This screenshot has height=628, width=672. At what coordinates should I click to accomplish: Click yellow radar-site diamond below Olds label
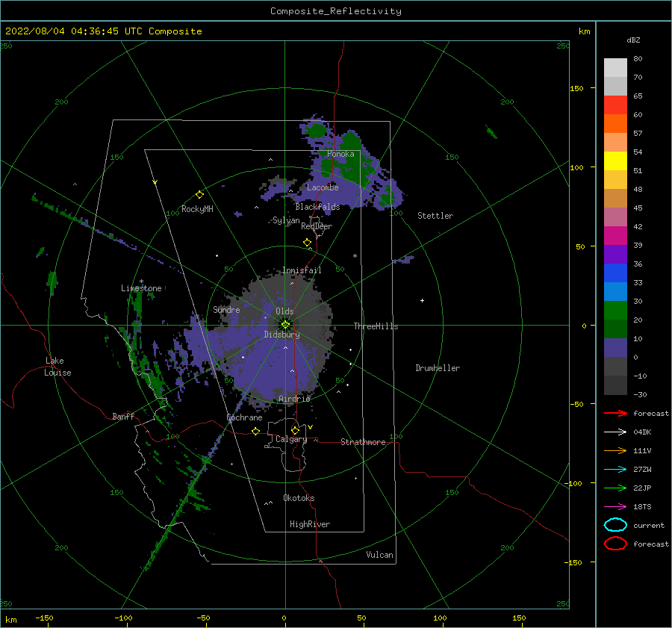click(285, 325)
